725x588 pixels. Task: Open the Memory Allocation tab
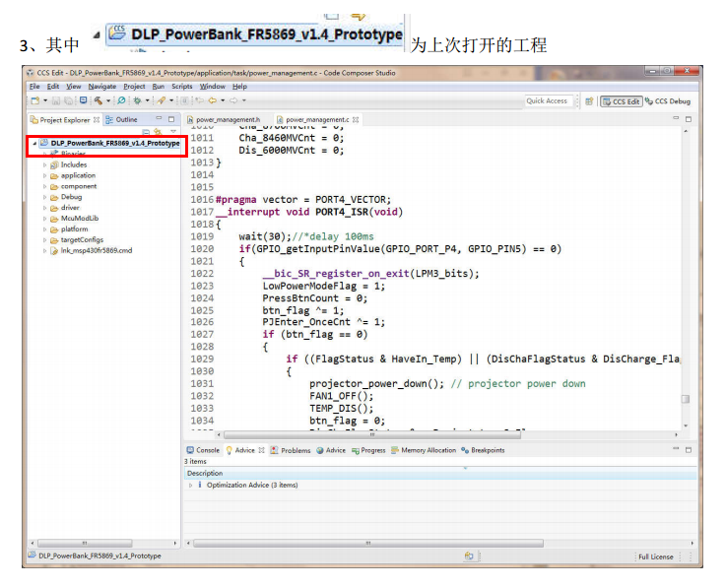[424, 450]
